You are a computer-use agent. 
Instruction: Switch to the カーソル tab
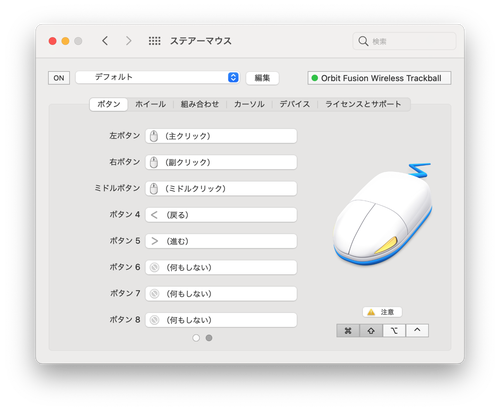click(249, 104)
